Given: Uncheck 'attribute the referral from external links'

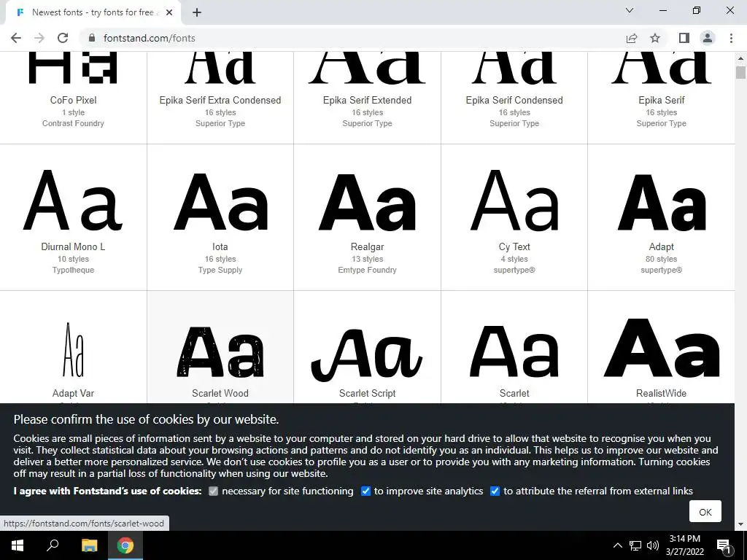Looking at the screenshot, I should click(495, 491).
